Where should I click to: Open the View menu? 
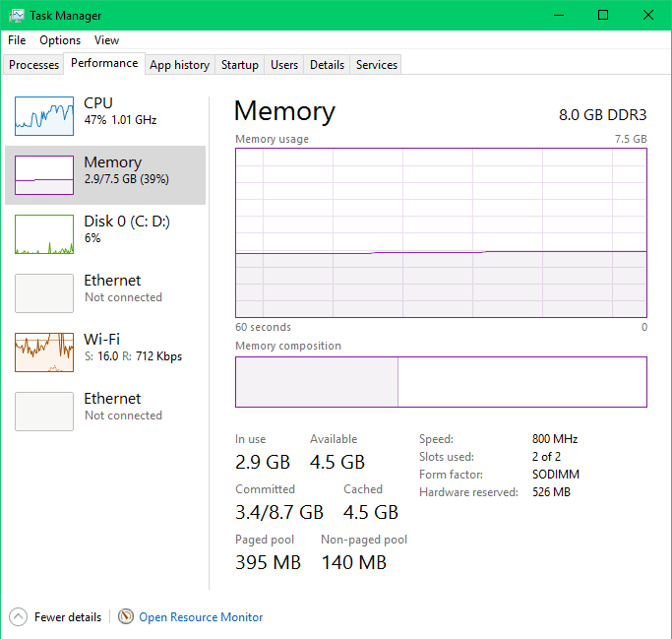(106, 40)
